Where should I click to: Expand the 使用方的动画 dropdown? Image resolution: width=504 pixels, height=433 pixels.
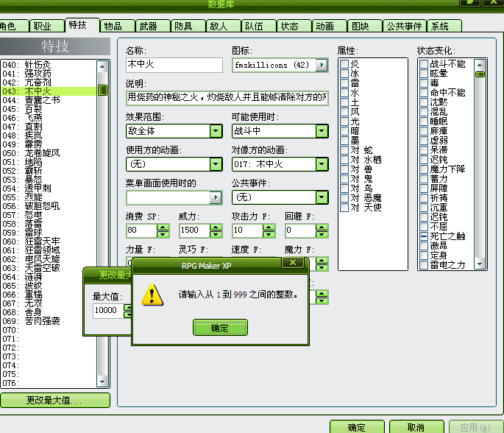click(216, 164)
